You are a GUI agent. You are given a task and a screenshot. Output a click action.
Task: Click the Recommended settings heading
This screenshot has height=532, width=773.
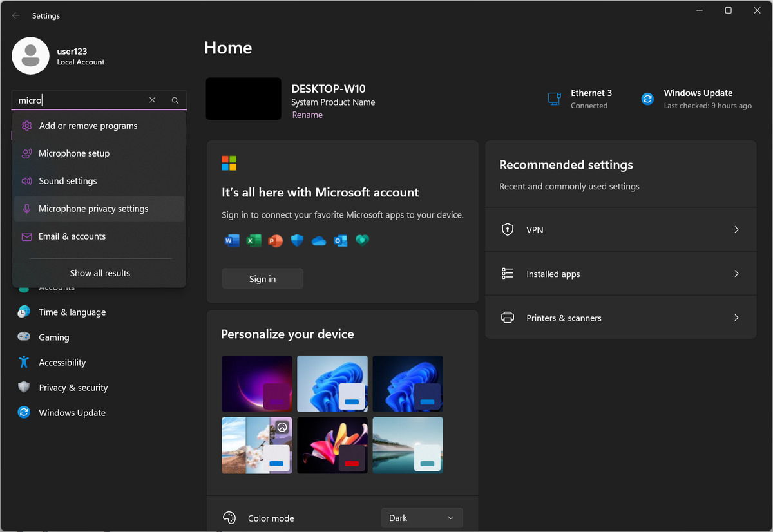coord(566,165)
